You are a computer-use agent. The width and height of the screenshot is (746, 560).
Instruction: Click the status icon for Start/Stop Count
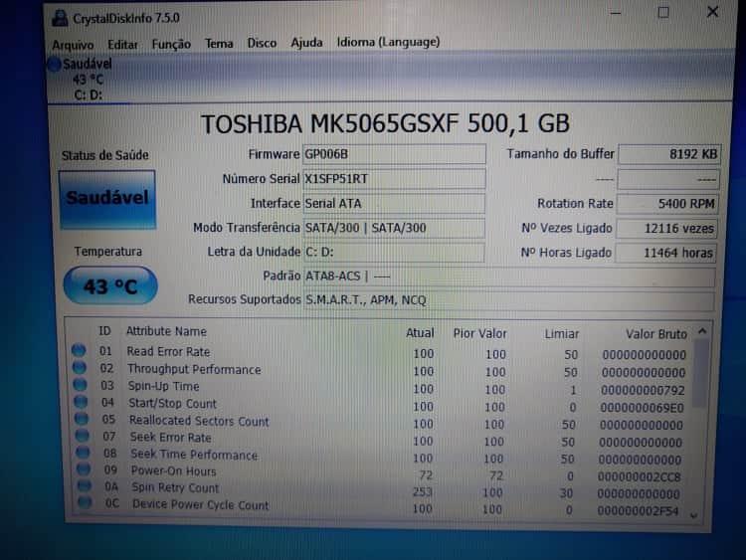point(81,402)
